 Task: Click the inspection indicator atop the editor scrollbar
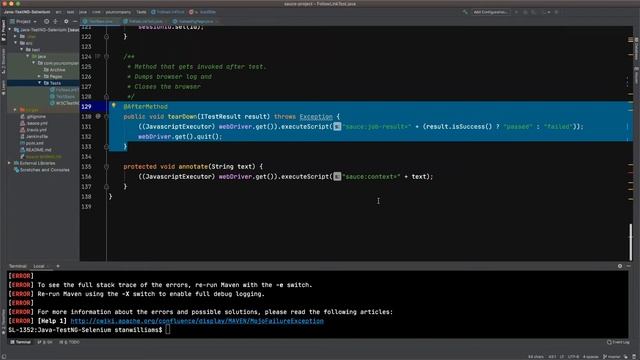(x=631, y=40)
